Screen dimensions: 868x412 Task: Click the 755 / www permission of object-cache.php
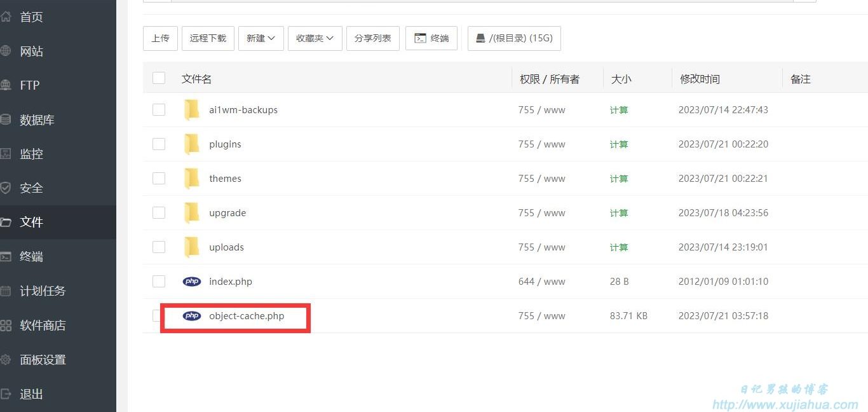pyautogui.click(x=541, y=316)
